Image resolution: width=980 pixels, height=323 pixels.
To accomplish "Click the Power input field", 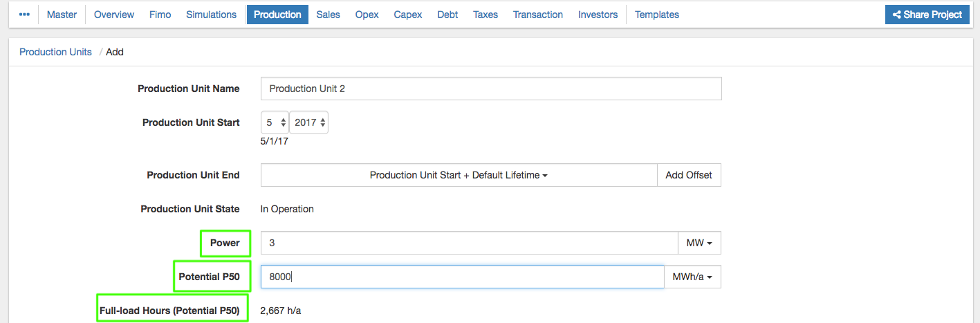I will 469,243.
